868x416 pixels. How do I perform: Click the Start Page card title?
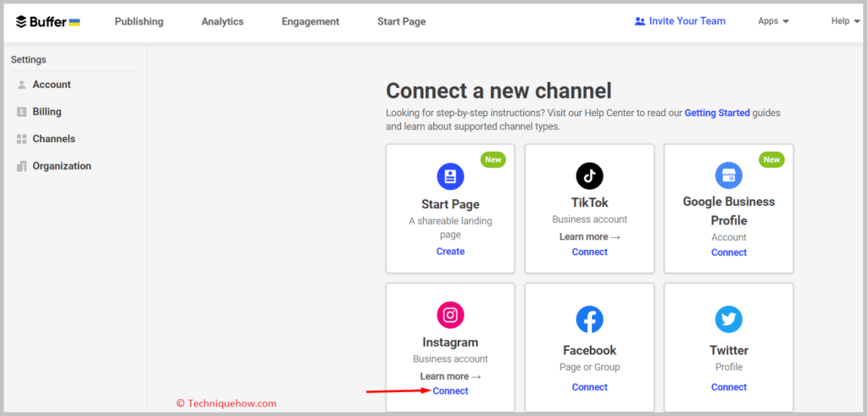point(450,204)
